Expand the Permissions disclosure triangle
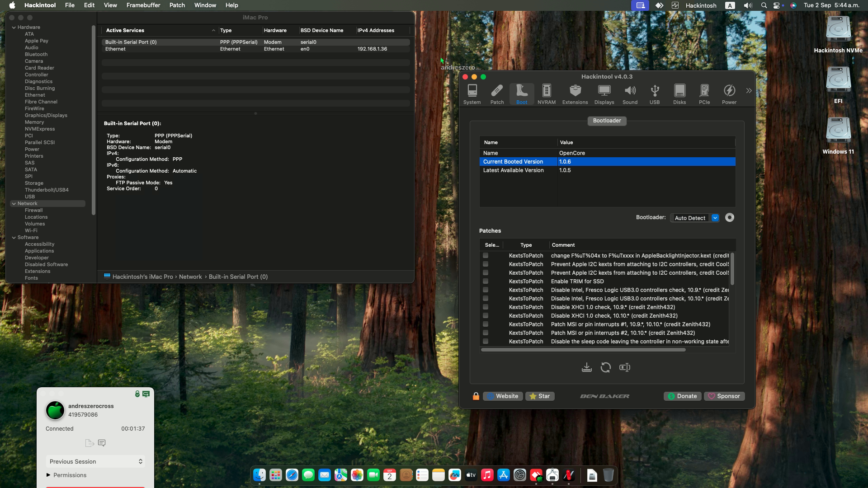 click(48, 475)
